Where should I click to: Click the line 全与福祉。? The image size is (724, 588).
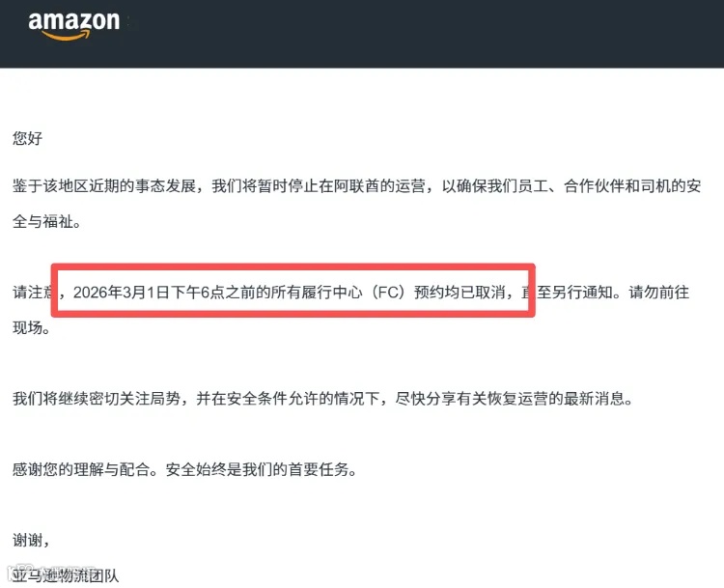click(x=47, y=221)
